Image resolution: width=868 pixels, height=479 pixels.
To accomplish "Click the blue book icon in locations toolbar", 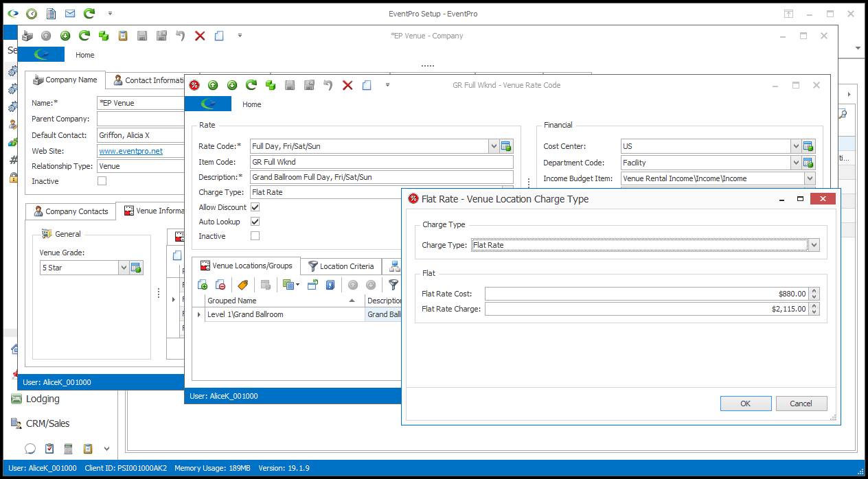I will (330, 285).
